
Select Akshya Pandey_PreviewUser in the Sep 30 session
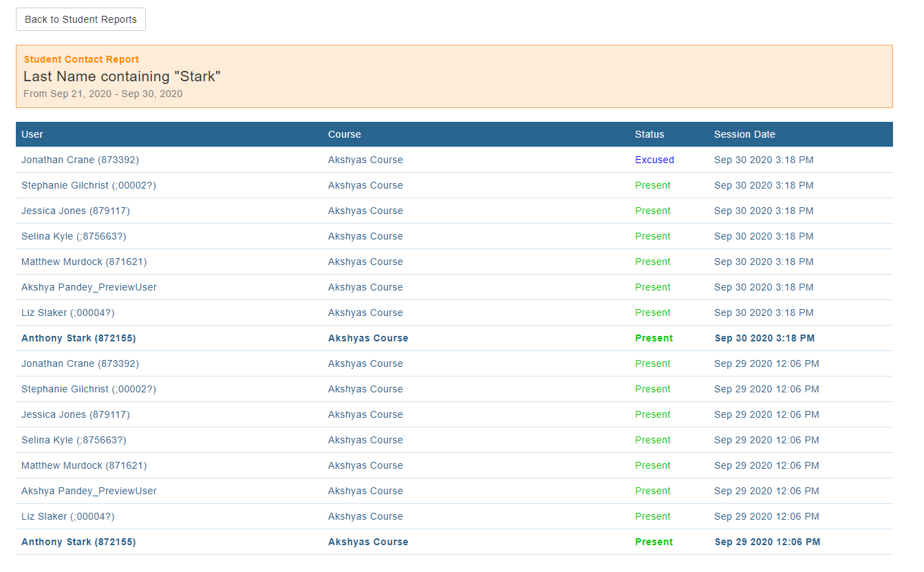89,287
